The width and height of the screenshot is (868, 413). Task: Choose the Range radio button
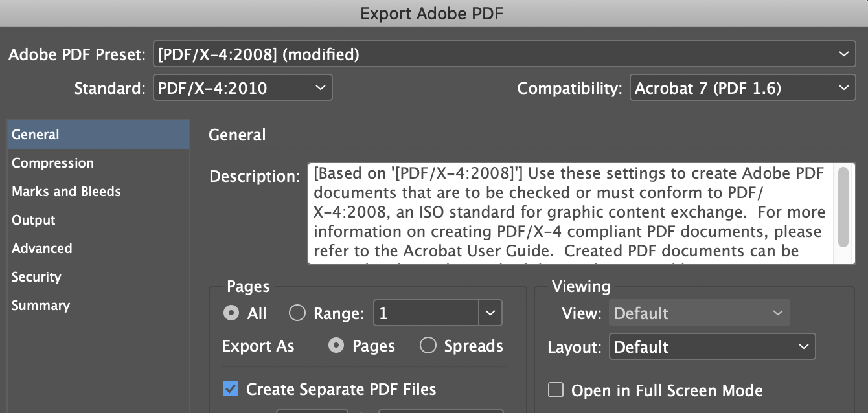297,313
